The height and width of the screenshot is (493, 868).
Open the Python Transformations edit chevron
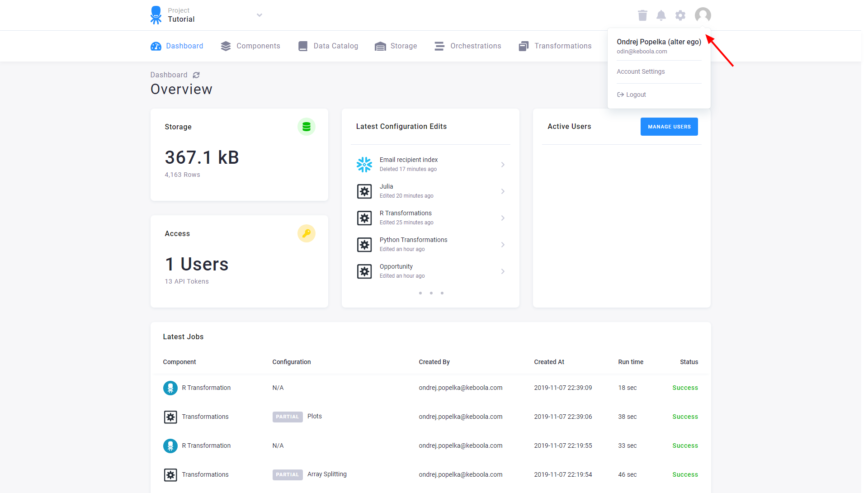pyautogui.click(x=503, y=245)
